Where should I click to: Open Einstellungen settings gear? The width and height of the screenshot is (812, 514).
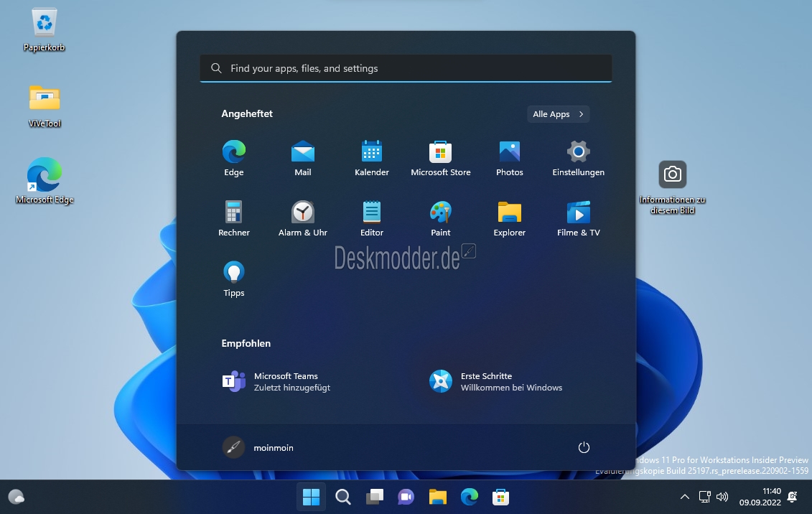(x=578, y=159)
